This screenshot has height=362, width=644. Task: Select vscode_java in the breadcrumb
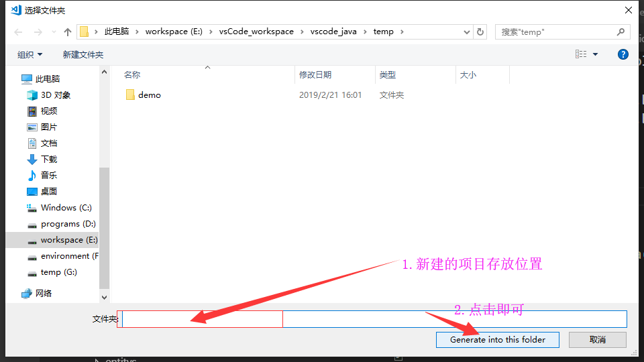click(333, 32)
